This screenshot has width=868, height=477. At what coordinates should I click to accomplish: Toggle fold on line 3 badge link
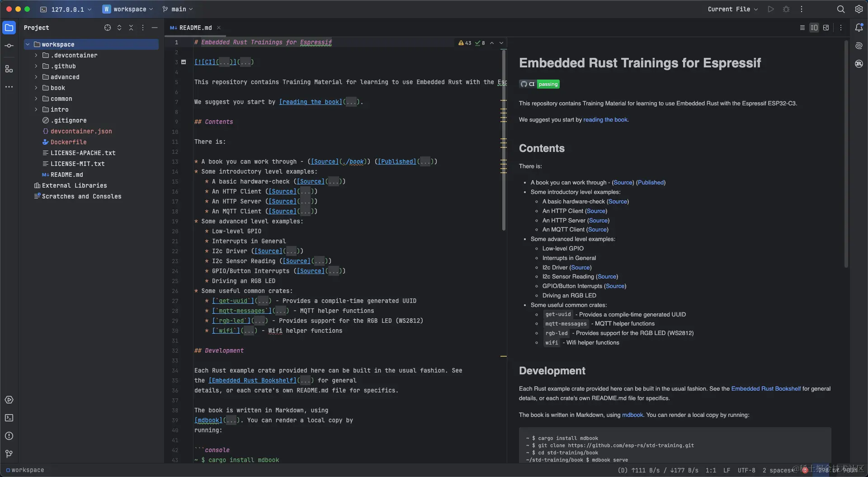coord(184,62)
